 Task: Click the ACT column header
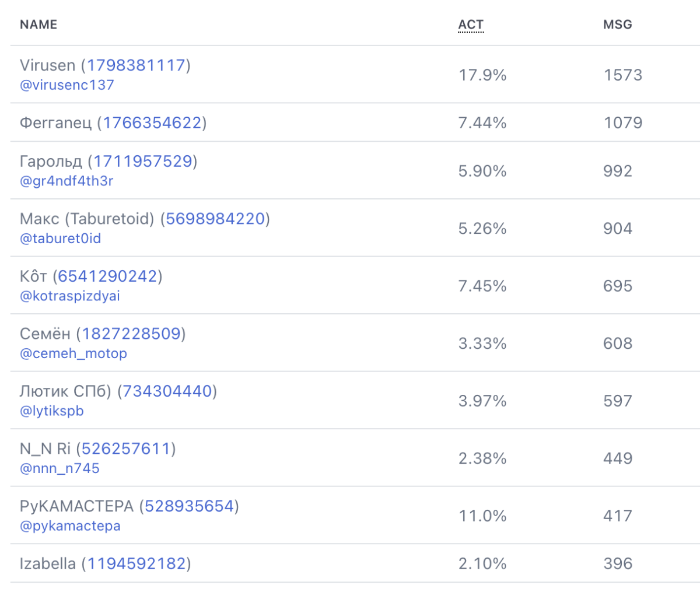click(x=471, y=24)
